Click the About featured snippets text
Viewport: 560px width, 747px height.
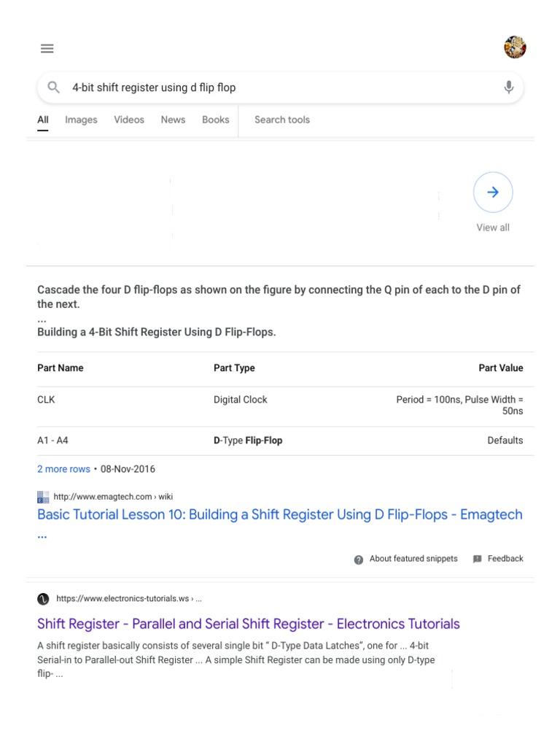413,559
